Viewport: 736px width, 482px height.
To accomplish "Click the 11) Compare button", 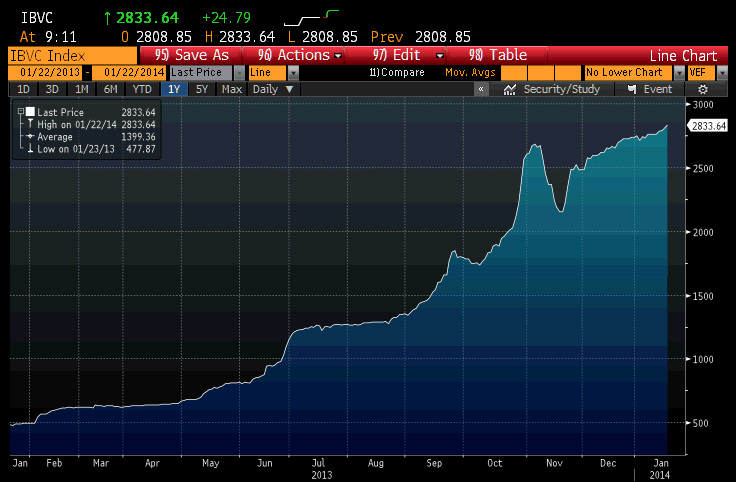I will pos(397,72).
